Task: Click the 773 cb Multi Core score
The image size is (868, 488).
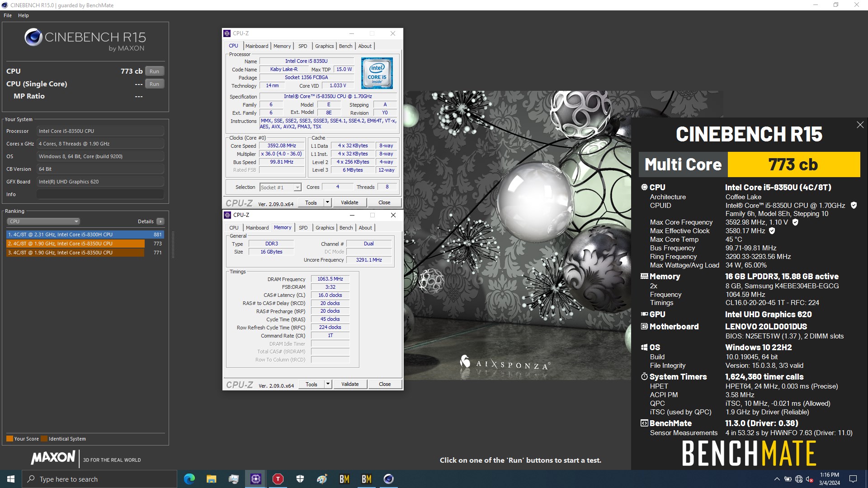Action: [x=793, y=164]
